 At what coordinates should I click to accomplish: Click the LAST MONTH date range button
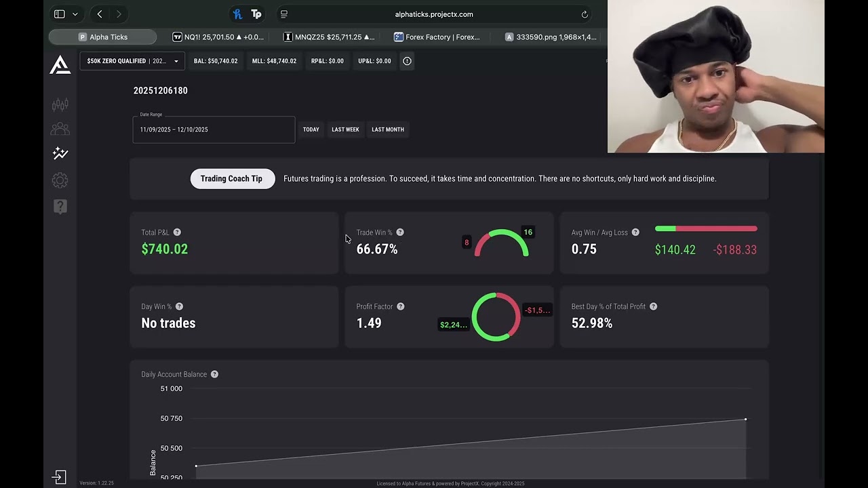pos(388,129)
